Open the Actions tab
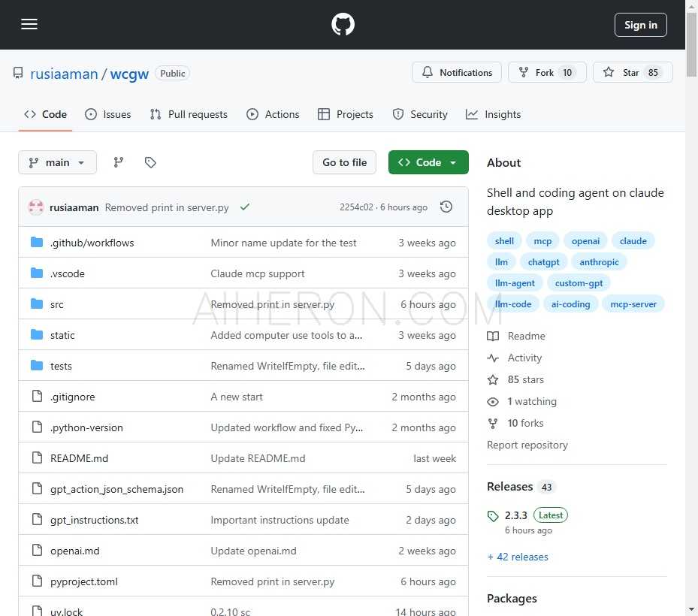 (x=273, y=114)
